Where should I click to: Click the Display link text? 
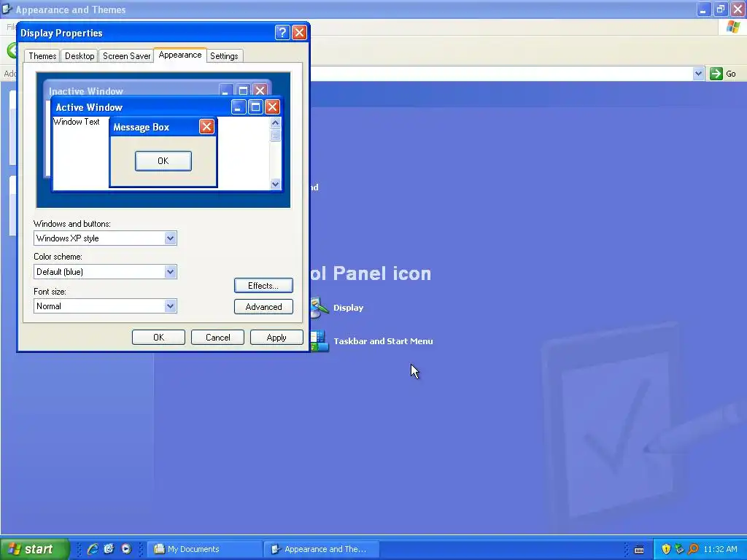(x=348, y=308)
